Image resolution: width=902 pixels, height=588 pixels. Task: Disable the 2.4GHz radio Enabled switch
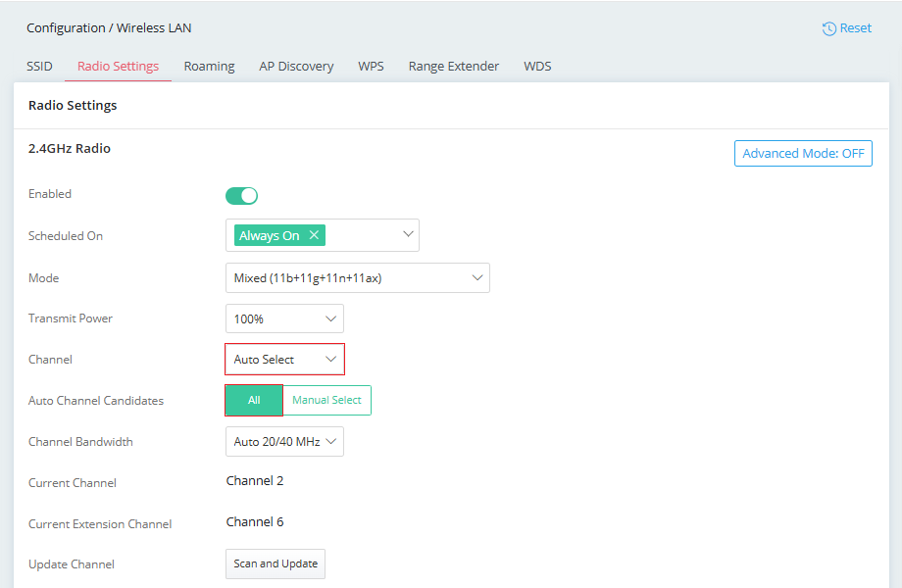(x=241, y=196)
